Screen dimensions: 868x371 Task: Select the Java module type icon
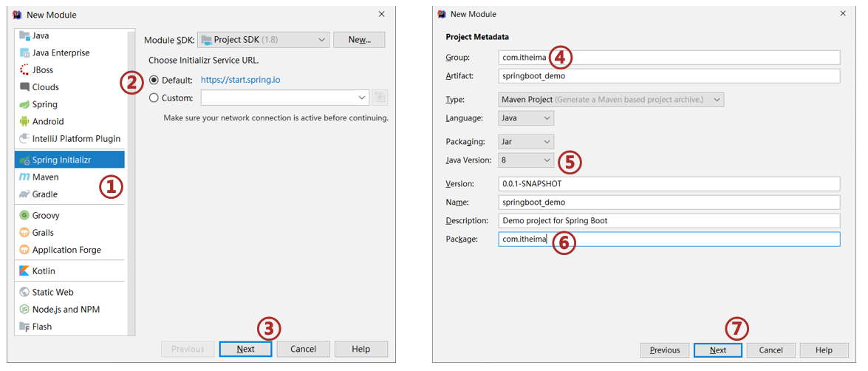(x=24, y=35)
